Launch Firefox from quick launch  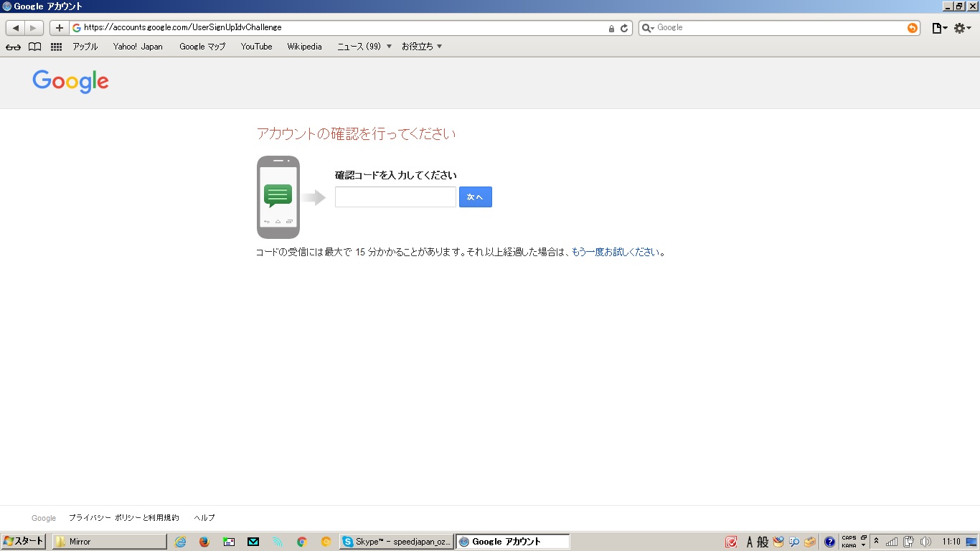(x=204, y=542)
